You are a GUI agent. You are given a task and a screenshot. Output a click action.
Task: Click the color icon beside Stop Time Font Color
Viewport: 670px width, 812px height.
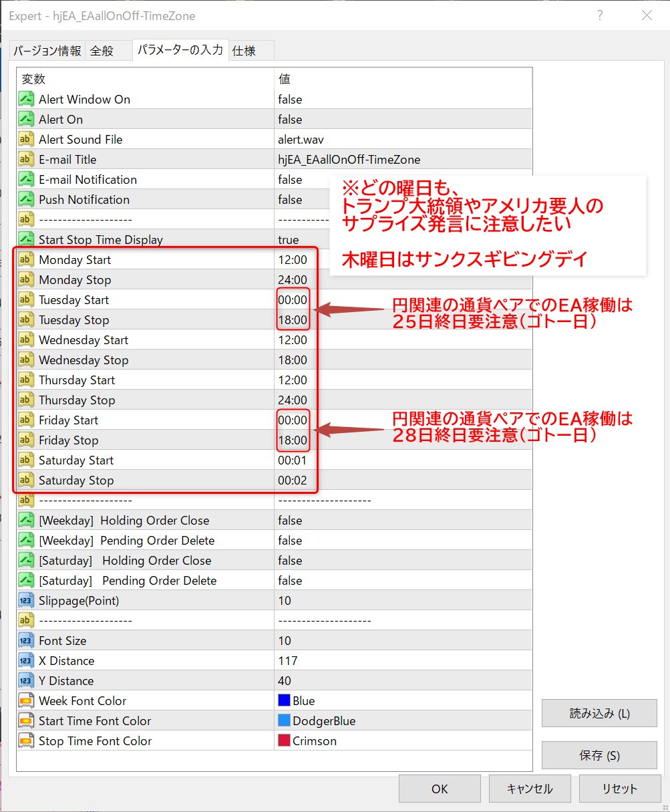[26, 741]
